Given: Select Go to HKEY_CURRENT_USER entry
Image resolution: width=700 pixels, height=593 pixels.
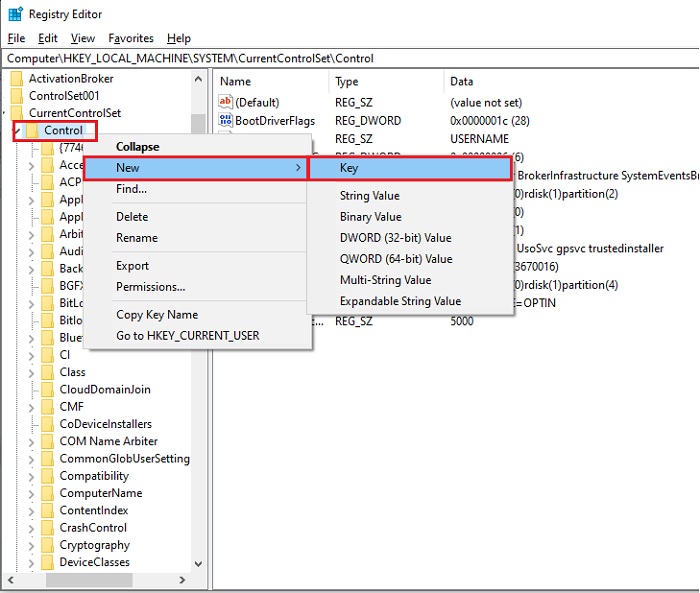Looking at the screenshot, I should click(x=187, y=336).
